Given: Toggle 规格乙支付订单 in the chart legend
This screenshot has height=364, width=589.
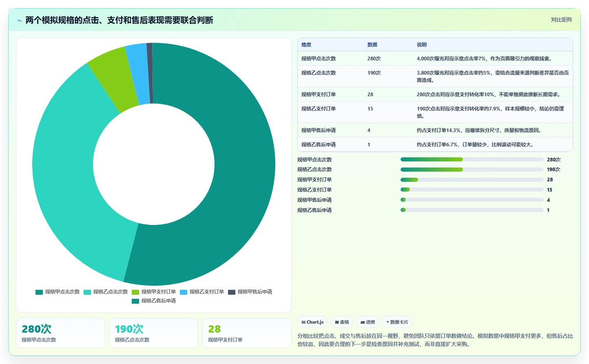Looking at the screenshot, I should pyautogui.click(x=202, y=292).
